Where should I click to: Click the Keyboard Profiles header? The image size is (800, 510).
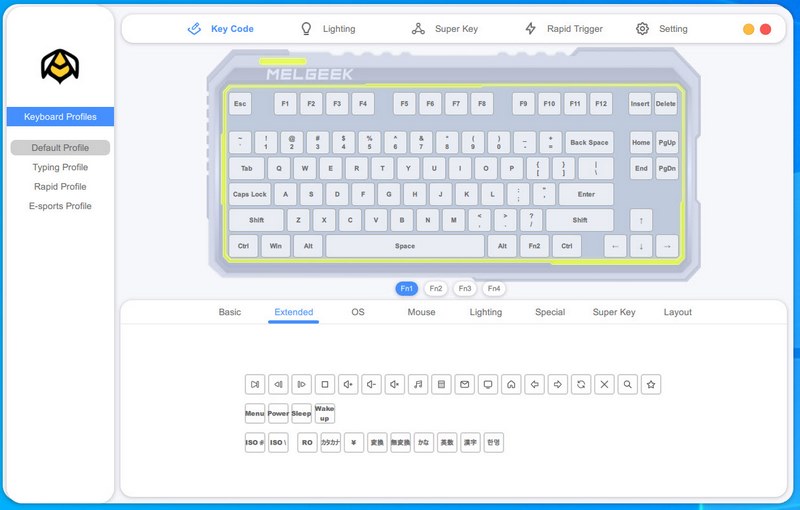tap(60, 117)
